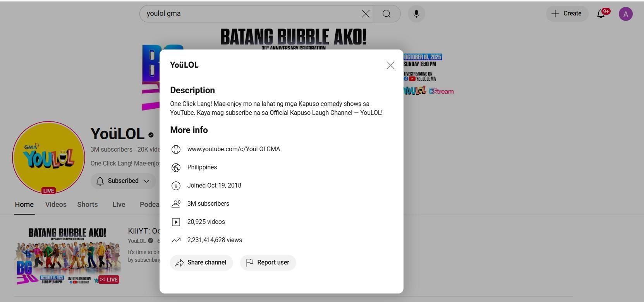This screenshot has width=644, height=302.
Task: Click the search magnifier icon
Action: pyautogui.click(x=386, y=14)
